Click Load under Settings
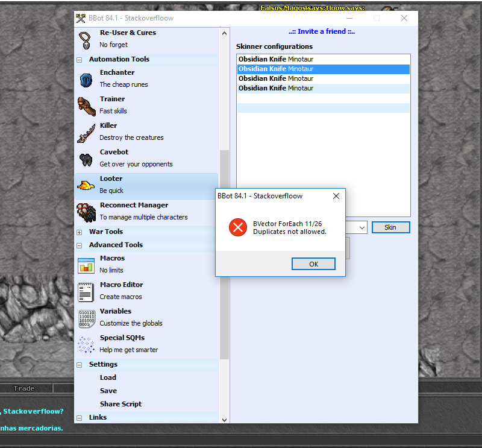 [x=108, y=377]
